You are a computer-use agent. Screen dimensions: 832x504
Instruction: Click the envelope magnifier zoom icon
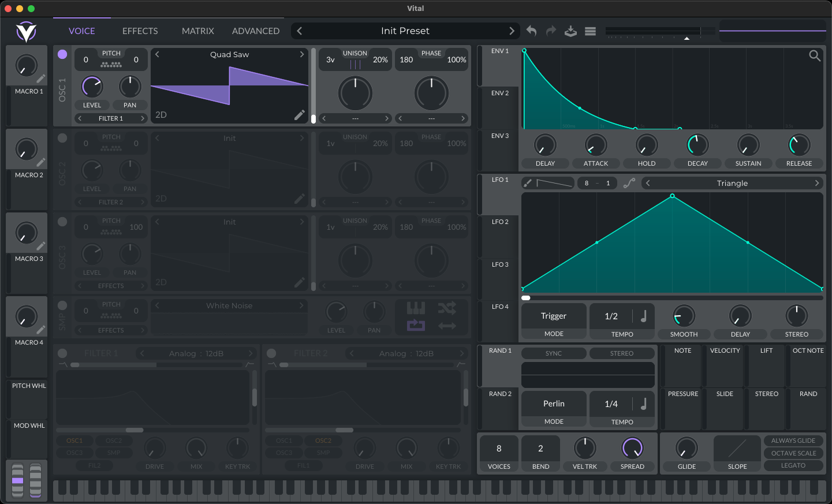[815, 55]
